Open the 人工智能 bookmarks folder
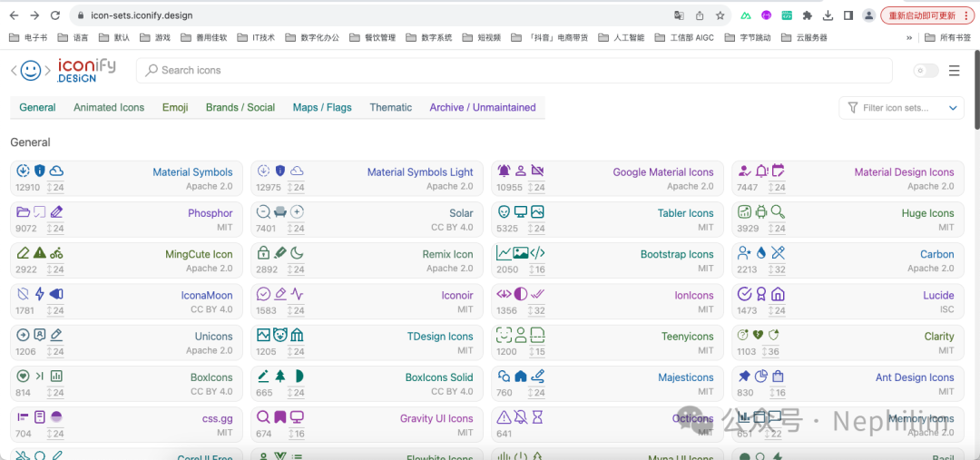The image size is (980, 460). click(x=621, y=37)
